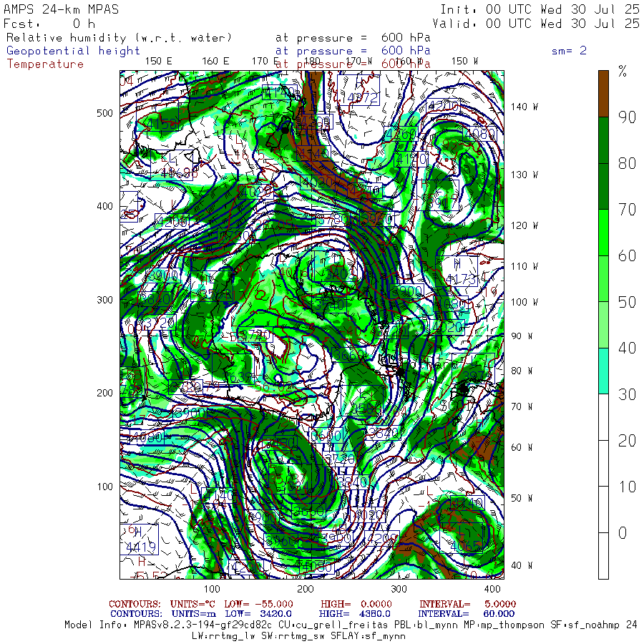
Task: Click the y-axis tick label '500'
Action: [x=104, y=113]
